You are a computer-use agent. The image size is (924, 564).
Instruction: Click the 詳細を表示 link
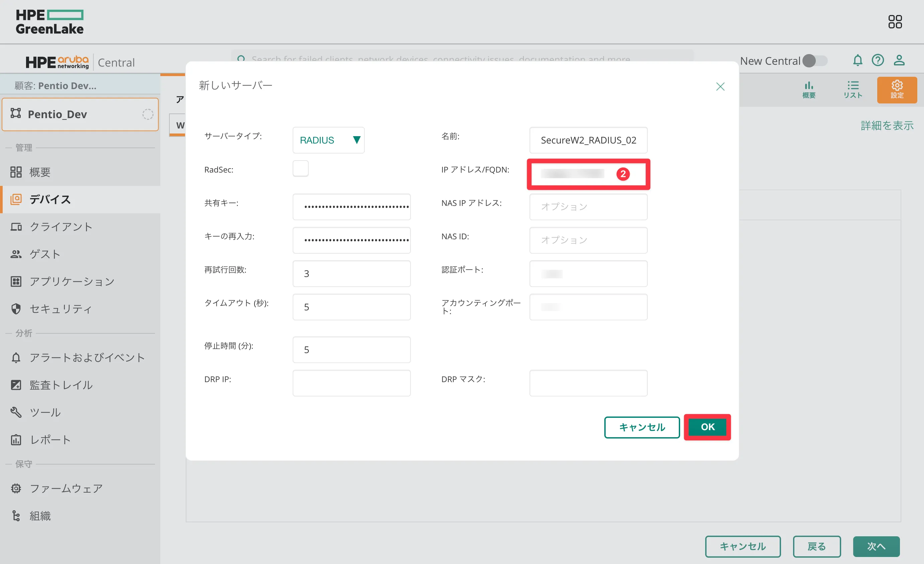[x=887, y=125]
